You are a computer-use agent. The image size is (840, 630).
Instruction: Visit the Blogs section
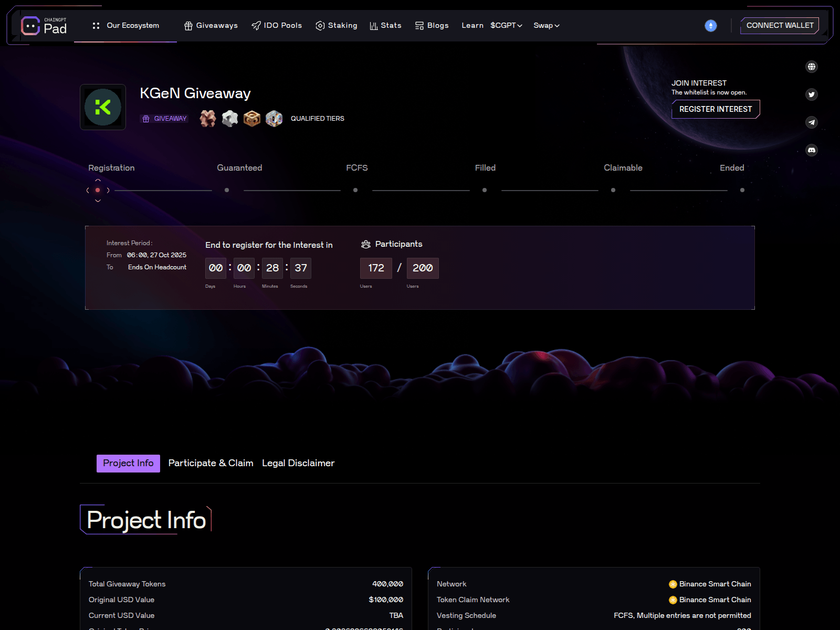pos(432,26)
